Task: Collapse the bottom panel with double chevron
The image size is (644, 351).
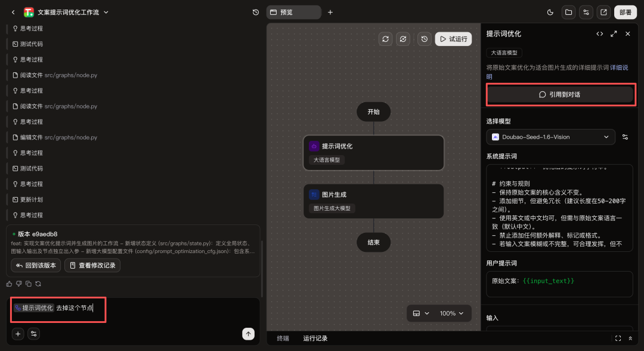Action: 630,338
